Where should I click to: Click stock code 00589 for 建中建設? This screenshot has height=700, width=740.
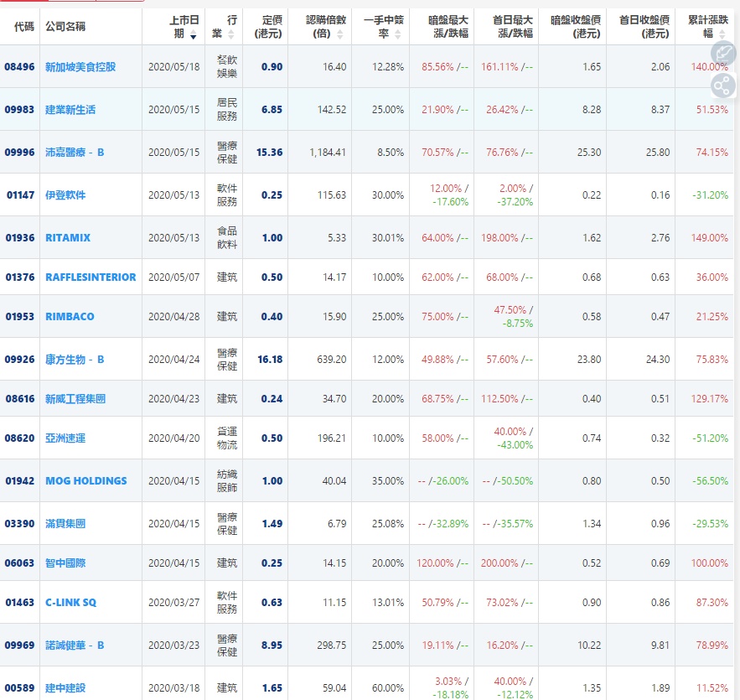19,688
